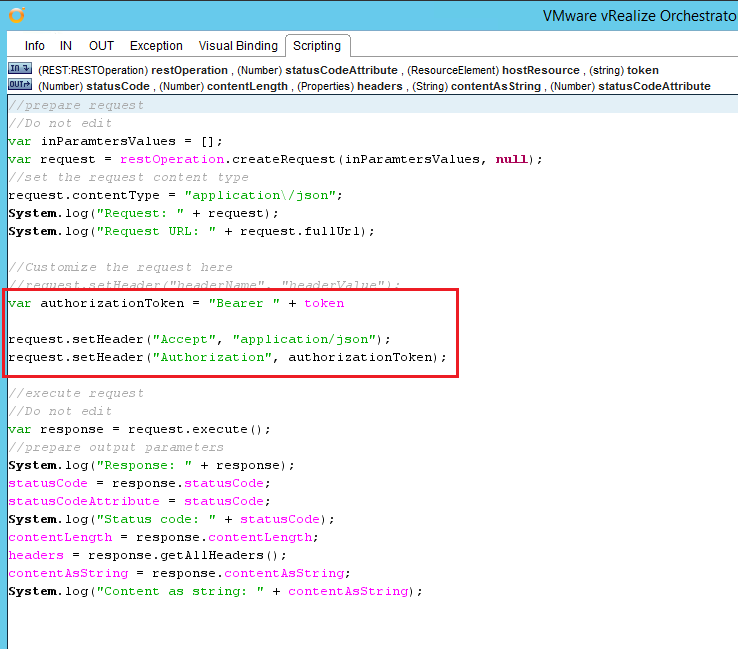Click the 'var authorizationToken' line
The width and height of the screenshot is (738, 649).
(176, 303)
